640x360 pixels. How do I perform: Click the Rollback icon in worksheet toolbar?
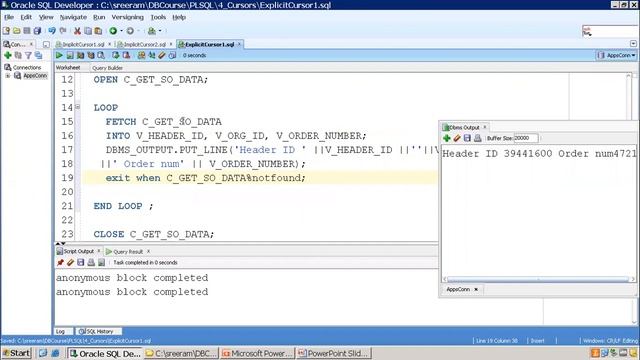tap(127, 55)
